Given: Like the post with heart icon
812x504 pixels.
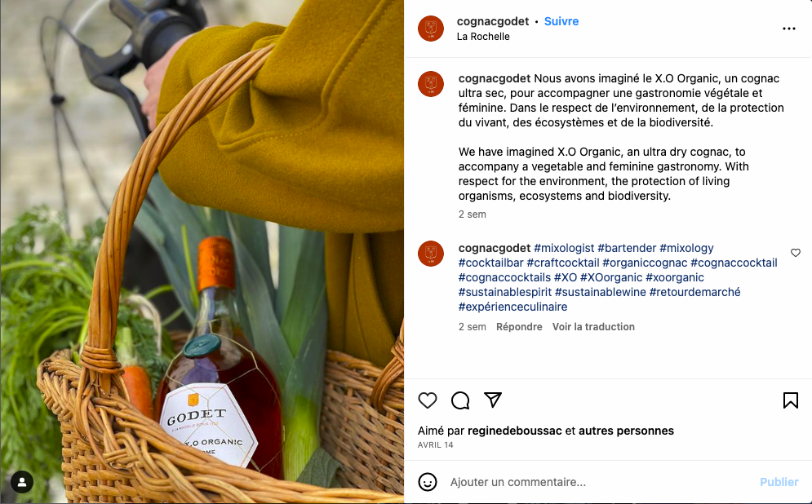Looking at the screenshot, I should [428, 400].
